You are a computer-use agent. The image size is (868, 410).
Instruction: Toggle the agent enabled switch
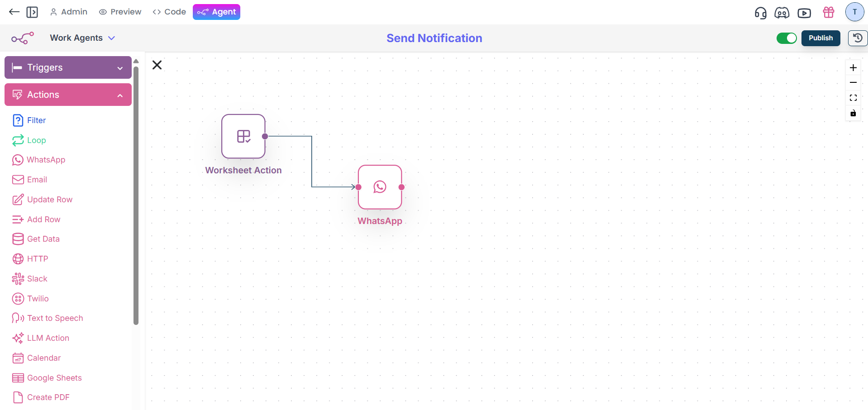[x=786, y=38]
